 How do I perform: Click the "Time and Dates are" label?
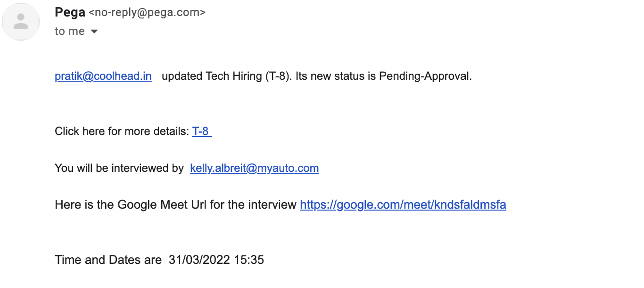108,260
